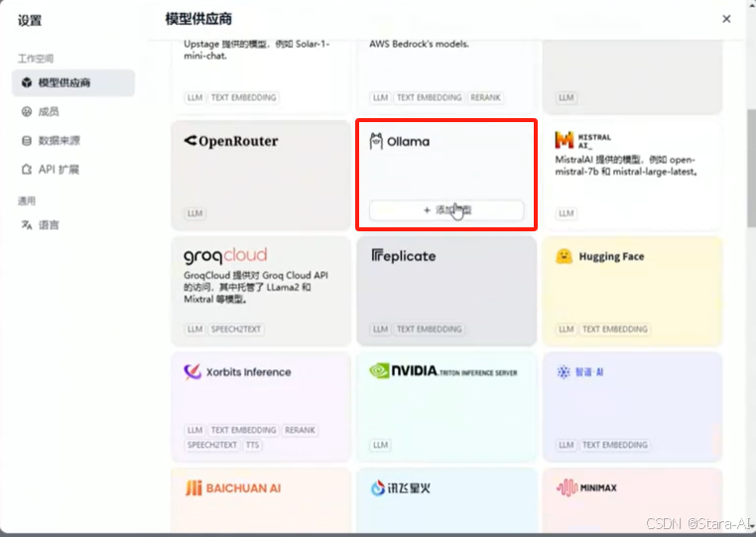The image size is (756, 537).
Task: Click the Mistral AI logo
Action: 582,140
